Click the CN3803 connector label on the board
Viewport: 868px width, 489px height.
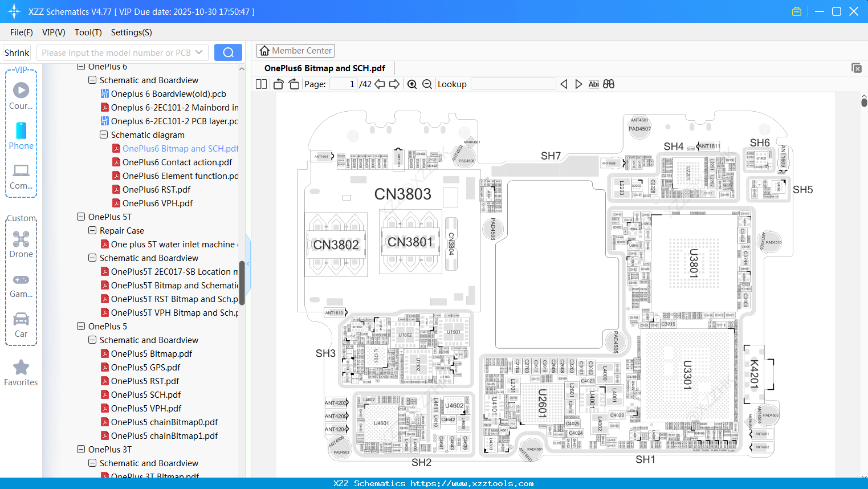point(403,194)
